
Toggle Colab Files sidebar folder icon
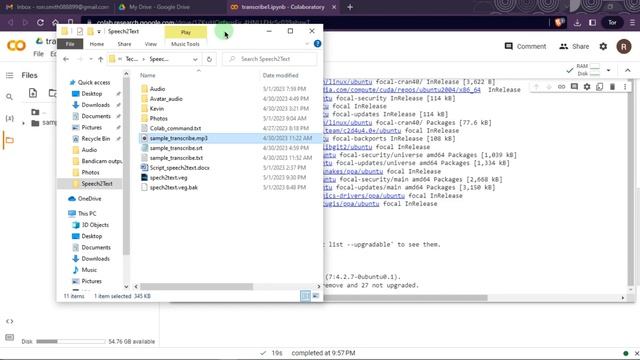(9, 140)
